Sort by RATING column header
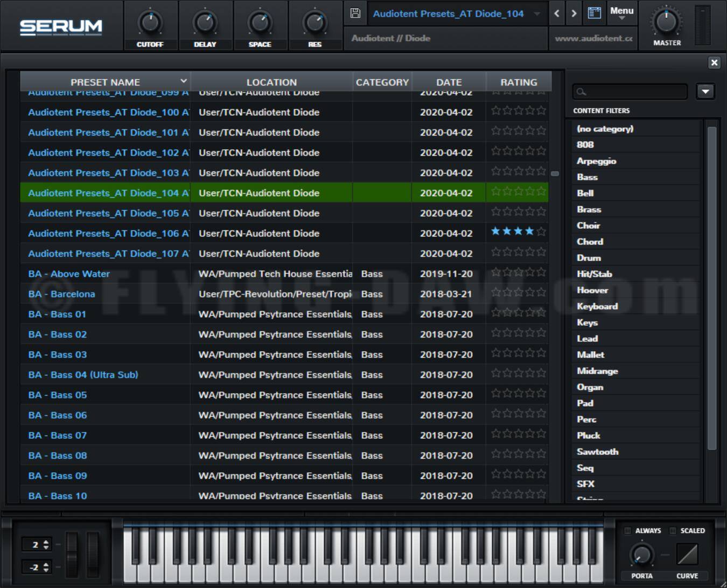 pos(519,82)
